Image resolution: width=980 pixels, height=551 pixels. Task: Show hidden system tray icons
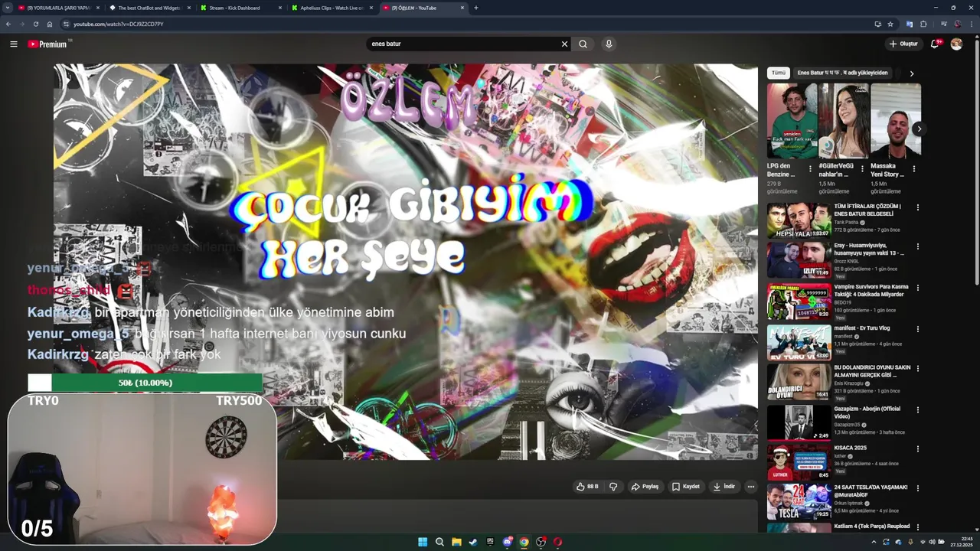(x=874, y=542)
